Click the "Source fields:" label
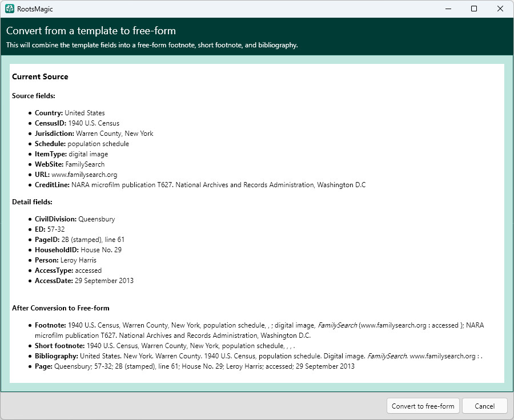This screenshot has width=514, height=420. click(34, 96)
